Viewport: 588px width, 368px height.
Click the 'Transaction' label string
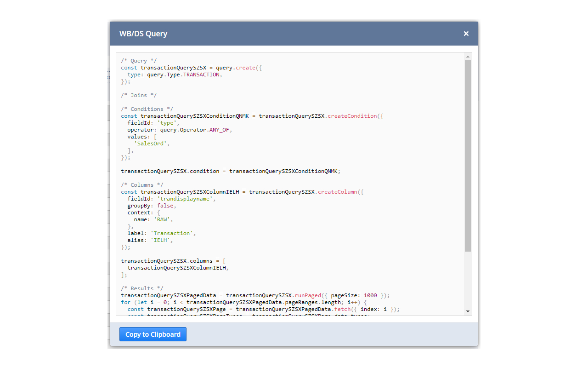point(171,233)
